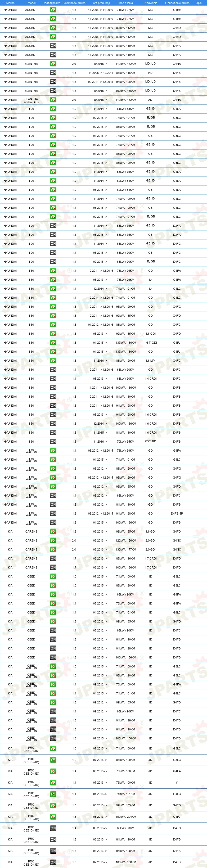This screenshot has width=207, height=868.
Task: Click the petrol icon in I 20 G4LA 55kW / 75KM row
Action: coord(53,172)
